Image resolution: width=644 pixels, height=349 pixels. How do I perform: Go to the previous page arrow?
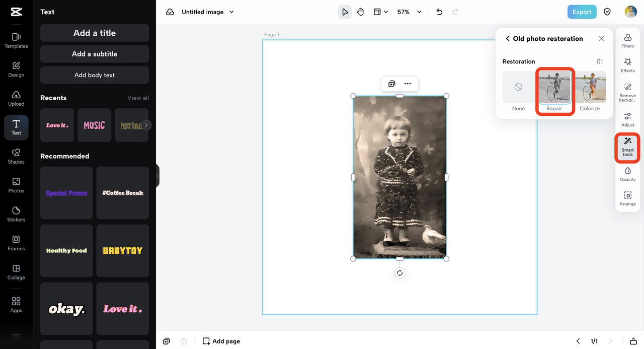(578, 341)
